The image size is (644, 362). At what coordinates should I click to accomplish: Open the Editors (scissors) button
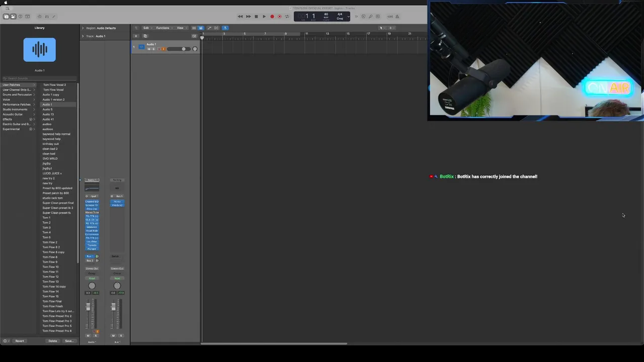tap(54, 16)
